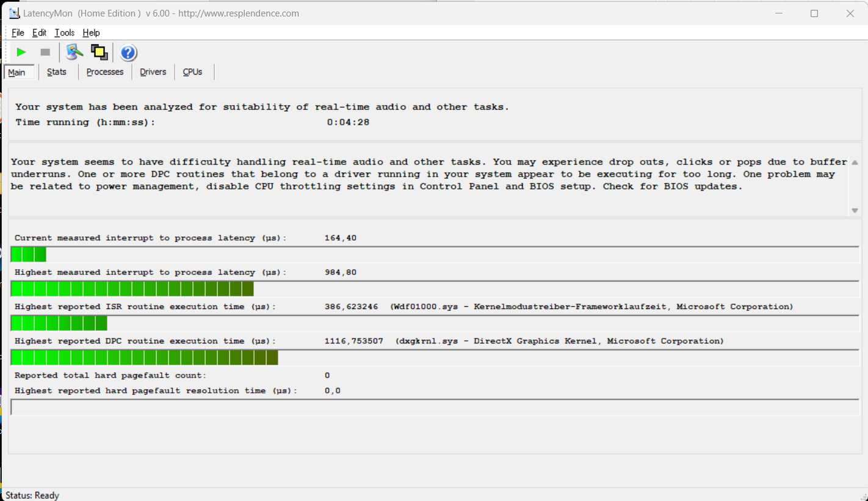Open help via blue question mark icon
The image size is (868, 501).
[x=128, y=53]
